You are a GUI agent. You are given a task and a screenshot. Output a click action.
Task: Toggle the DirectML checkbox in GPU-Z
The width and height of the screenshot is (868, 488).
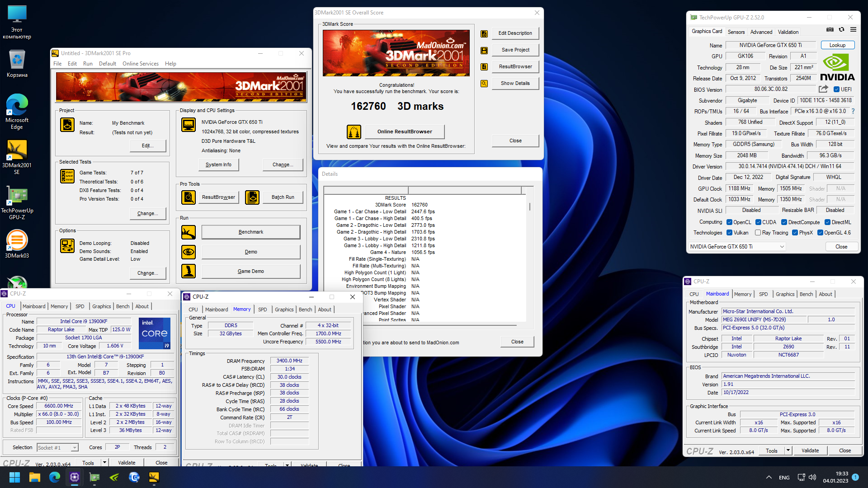(x=827, y=222)
